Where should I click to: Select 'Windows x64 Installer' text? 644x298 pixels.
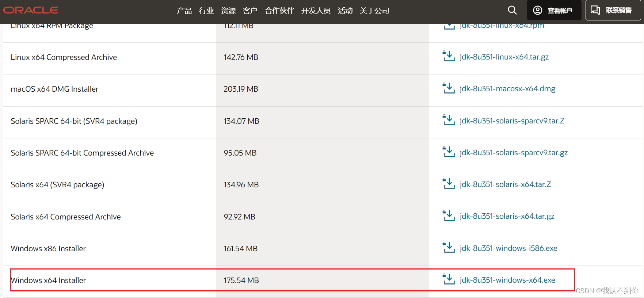48,280
